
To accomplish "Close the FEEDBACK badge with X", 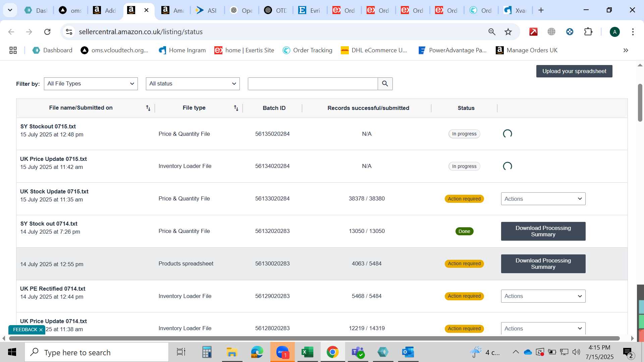I will (x=41, y=330).
